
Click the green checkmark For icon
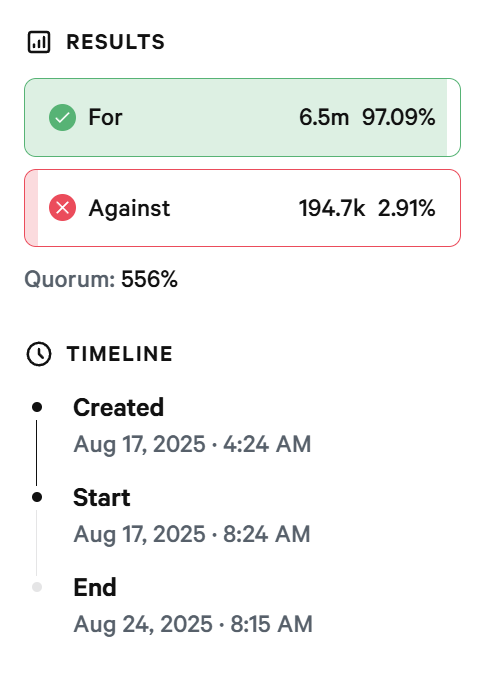[x=62, y=117]
